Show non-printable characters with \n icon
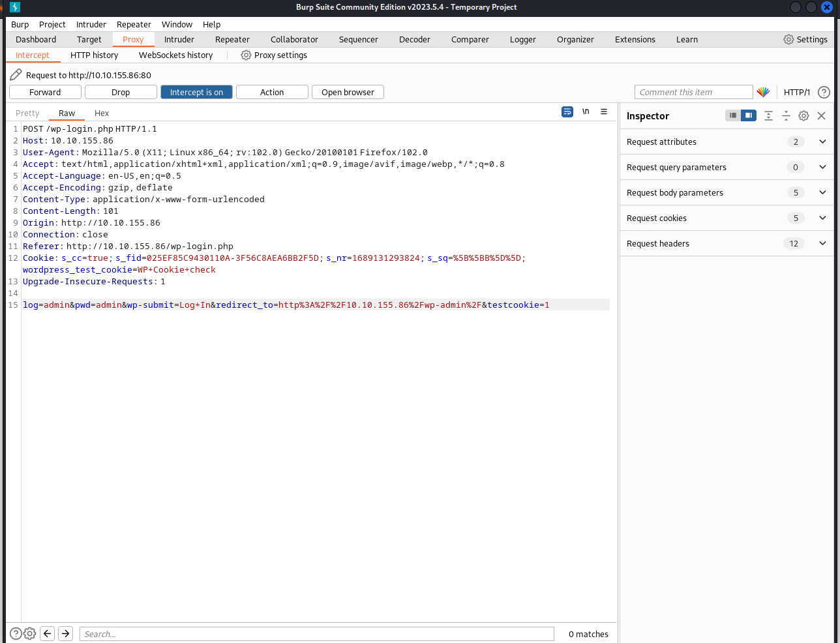 586,112
